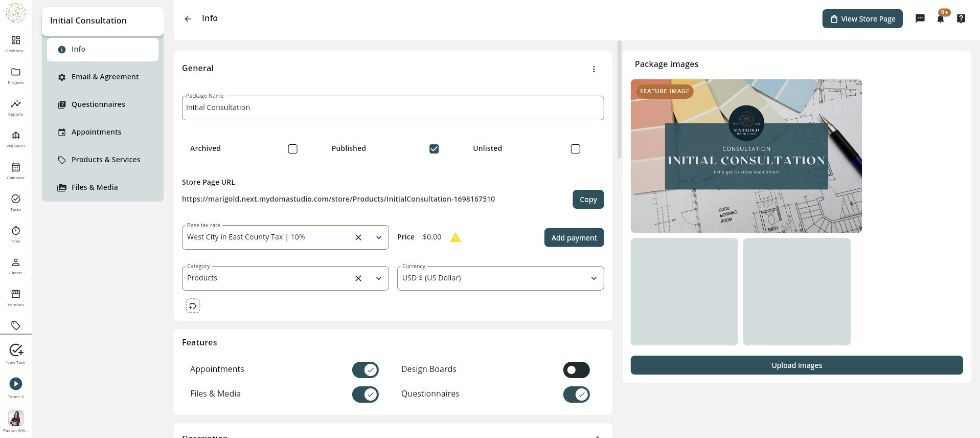Open the Appointments menu item in left panel
Viewport: 980px width, 438px height.
(x=103, y=132)
